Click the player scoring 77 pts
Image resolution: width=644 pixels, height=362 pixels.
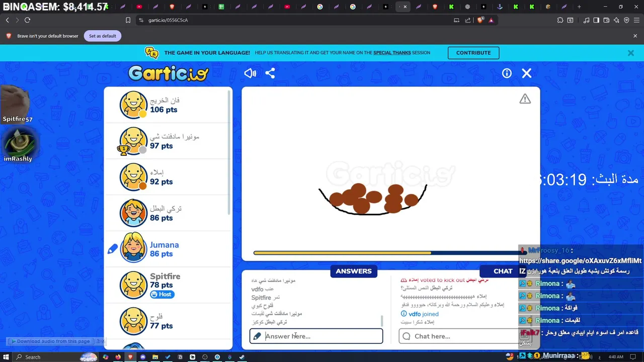click(x=168, y=321)
